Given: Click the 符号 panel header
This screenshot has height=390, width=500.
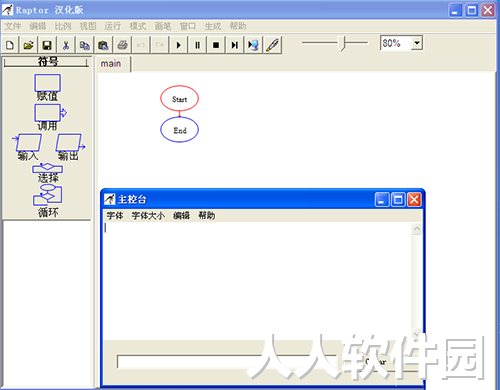Looking at the screenshot, I should tap(46, 62).
